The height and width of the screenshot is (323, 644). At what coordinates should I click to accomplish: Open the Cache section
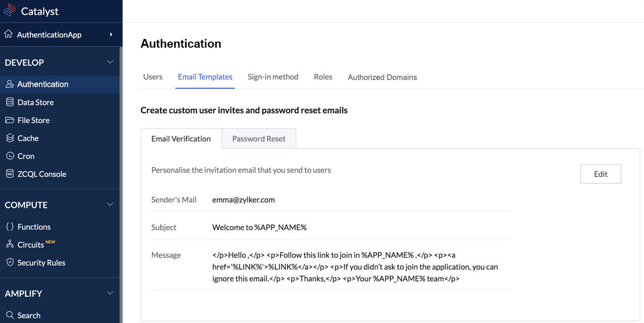coord(9,138)
